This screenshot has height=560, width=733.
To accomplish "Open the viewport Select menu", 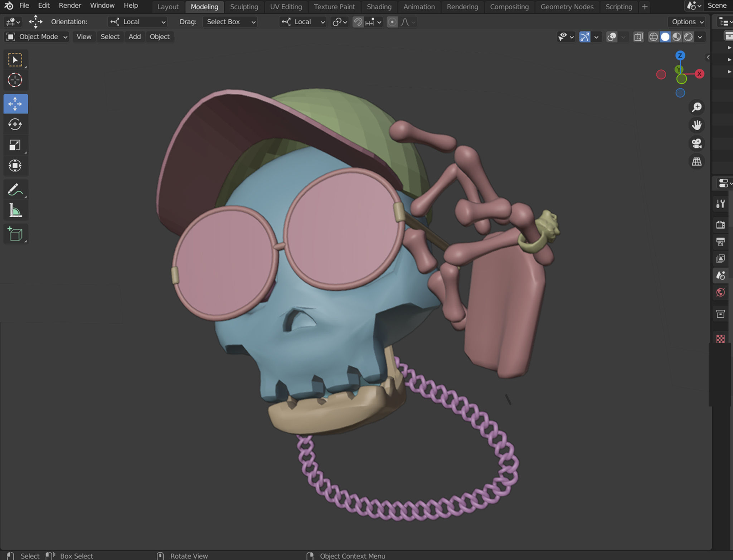I will [x=110, y=37].
